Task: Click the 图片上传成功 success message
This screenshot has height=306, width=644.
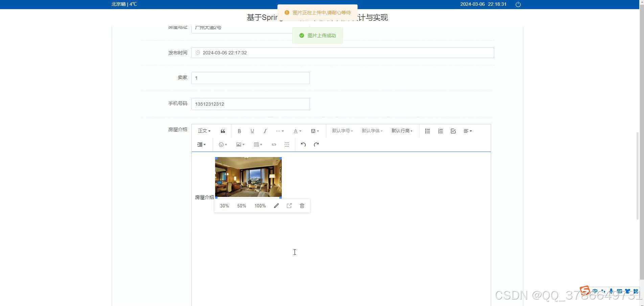Action: (318, 35)
